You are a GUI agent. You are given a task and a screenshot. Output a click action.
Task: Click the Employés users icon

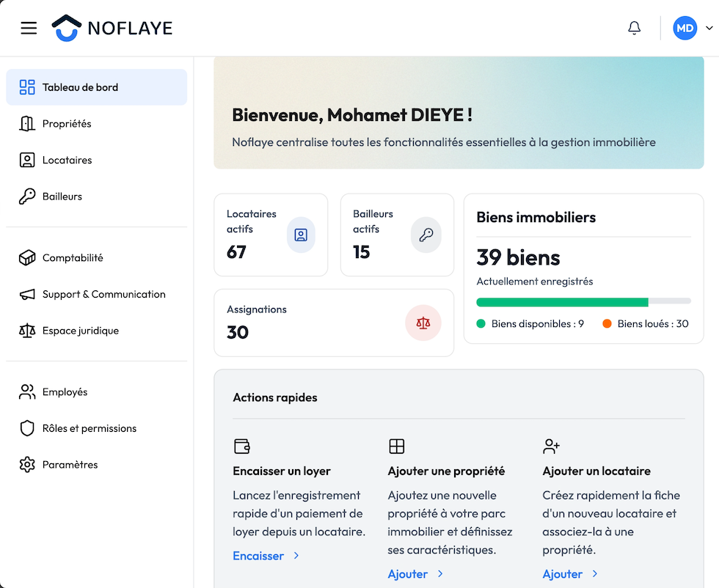click(x=27, y=392)
